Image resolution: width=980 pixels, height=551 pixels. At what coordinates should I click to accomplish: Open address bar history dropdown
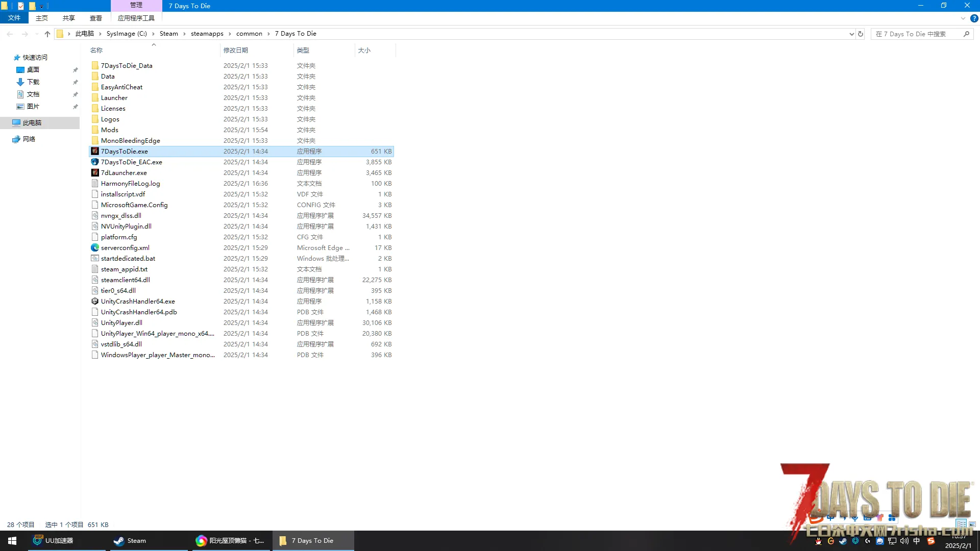coord(851,34)
